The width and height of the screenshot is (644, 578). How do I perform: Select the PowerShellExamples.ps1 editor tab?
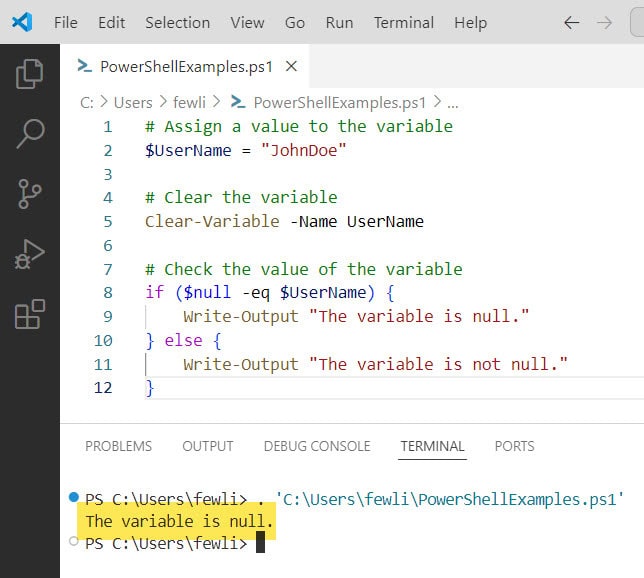[186, 67]
